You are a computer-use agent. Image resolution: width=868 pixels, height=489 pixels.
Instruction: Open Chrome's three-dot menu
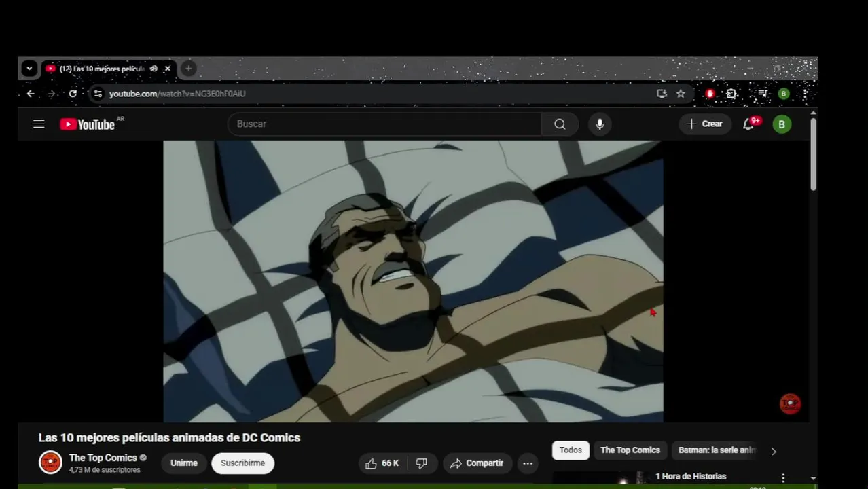(x=805, y=94)
